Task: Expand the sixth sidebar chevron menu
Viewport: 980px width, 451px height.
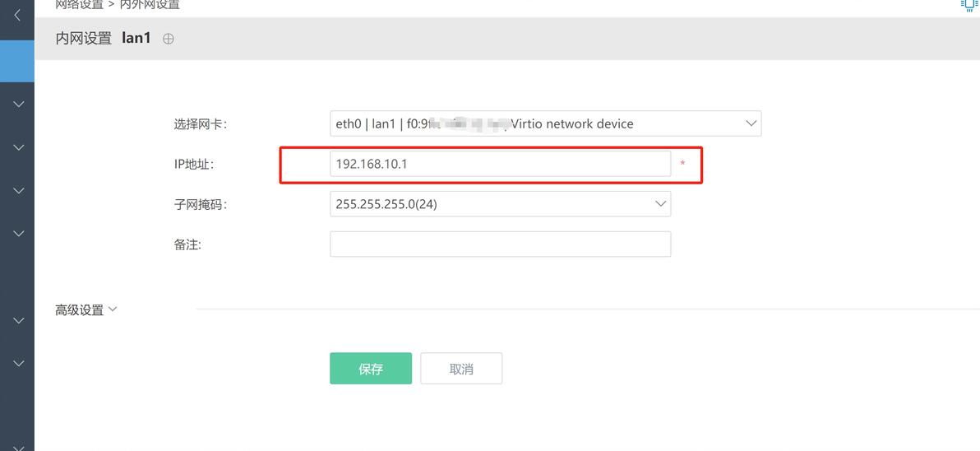Action: [x=19, y=363]
